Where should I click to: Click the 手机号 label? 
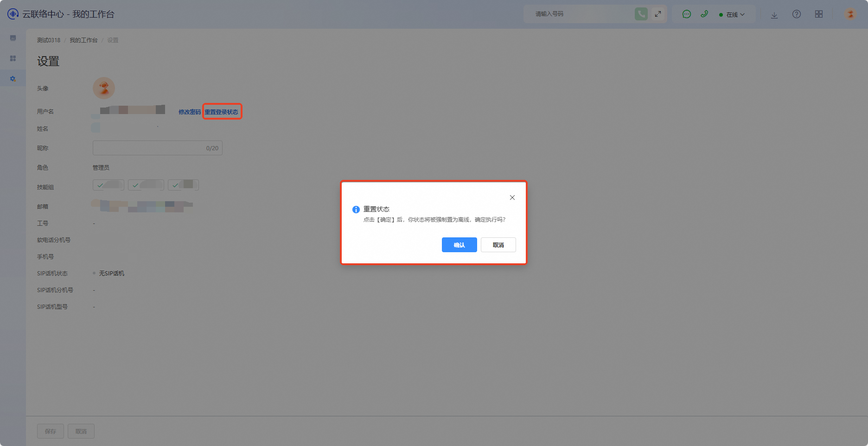click(45, 257)
